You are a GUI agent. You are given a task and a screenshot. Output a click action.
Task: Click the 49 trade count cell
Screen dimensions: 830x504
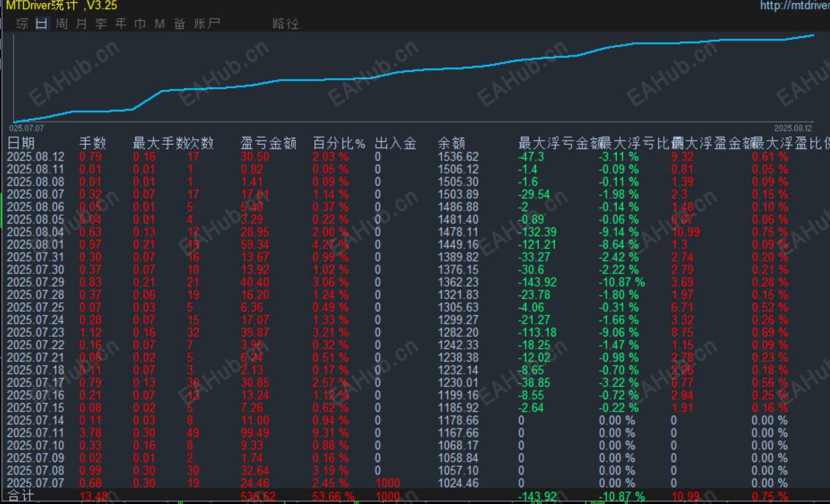tap(194, 433)
